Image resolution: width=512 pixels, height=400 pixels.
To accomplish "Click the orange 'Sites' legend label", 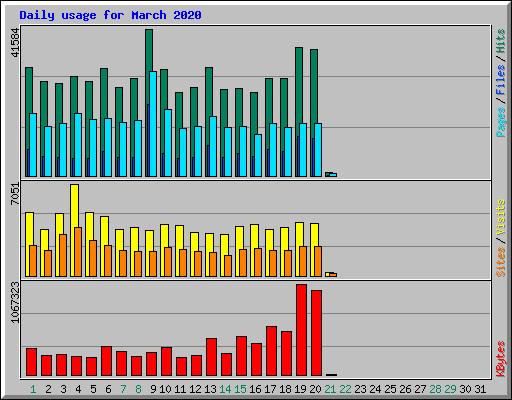I will tap(501, 262).
